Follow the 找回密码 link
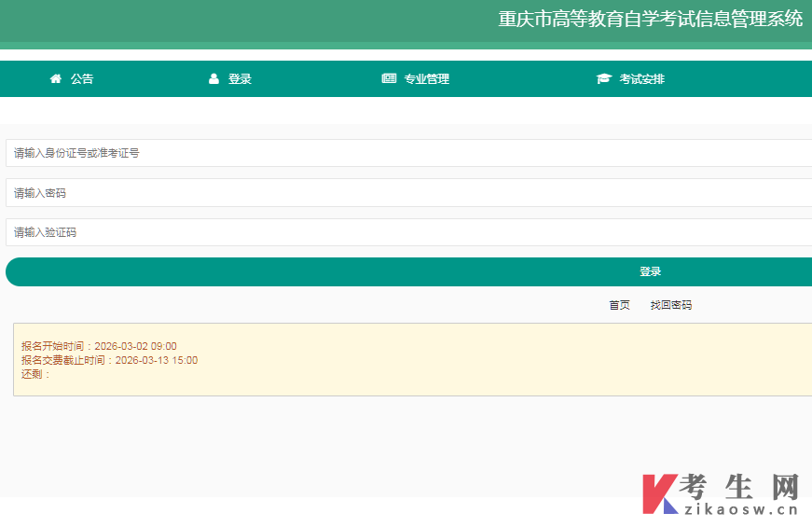 [671, 305]
